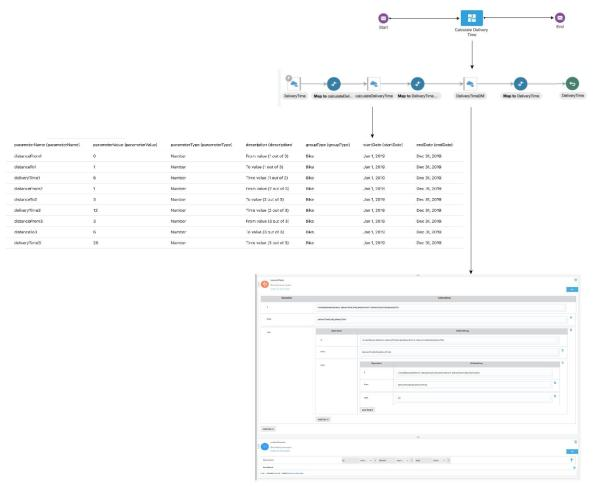Click the green DeliveryTime reply icon
The image size is (601, 486).
coord(572,84)
